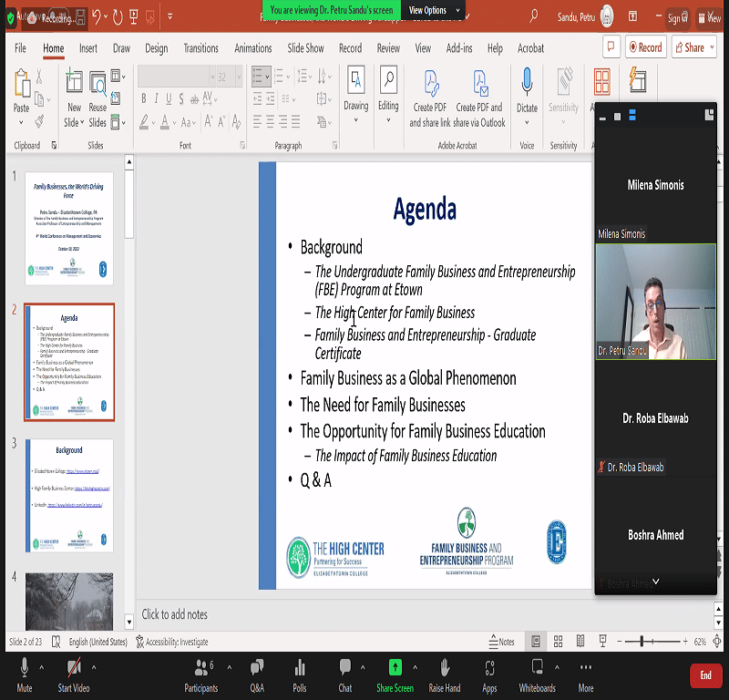Image resolution: width=729 pixels, height=700 pixels.
Task: Click the Record button in ribbon
Action: point(644,47)
